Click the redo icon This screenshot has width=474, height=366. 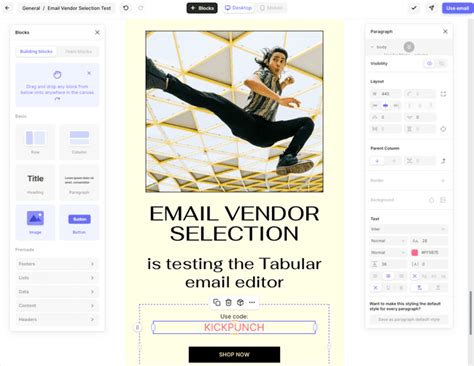click(141, 8)
